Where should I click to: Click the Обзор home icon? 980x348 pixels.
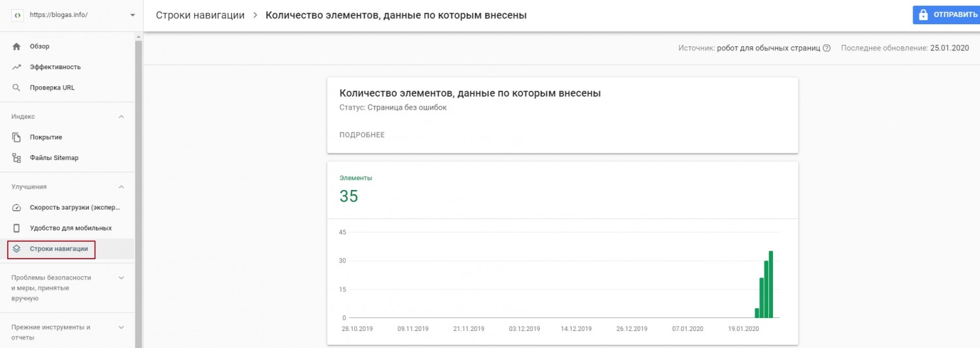point(17,46)
